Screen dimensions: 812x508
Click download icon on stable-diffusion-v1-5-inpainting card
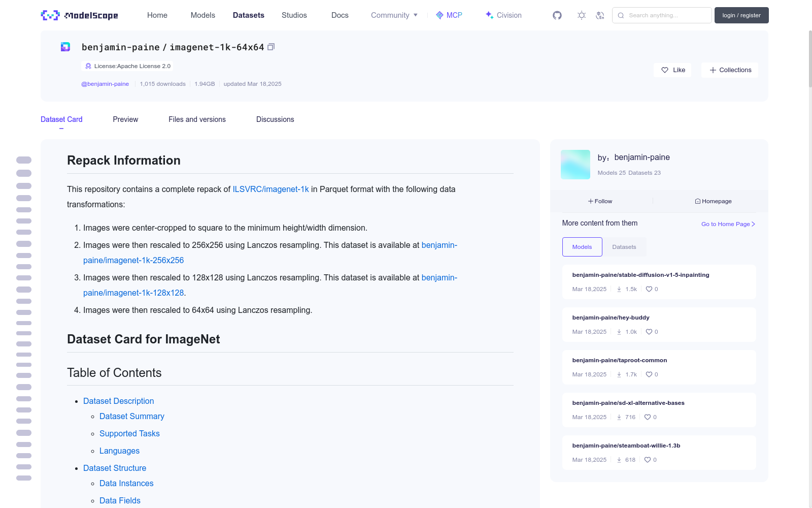[619, 289]
